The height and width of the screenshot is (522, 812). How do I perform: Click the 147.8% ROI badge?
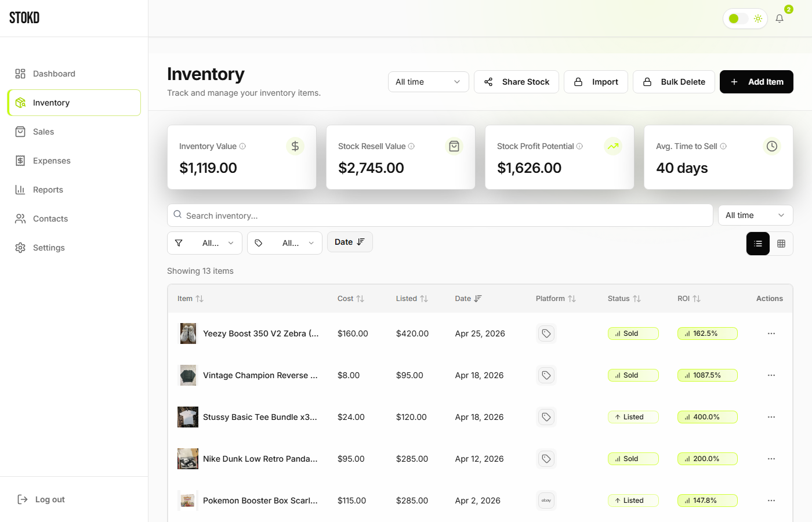pos(708,501)
